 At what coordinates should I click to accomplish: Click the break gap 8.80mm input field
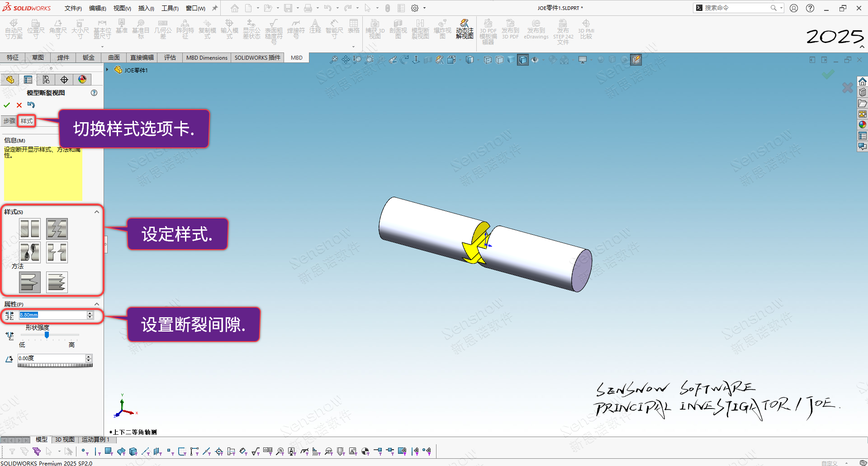coord(52,315)
